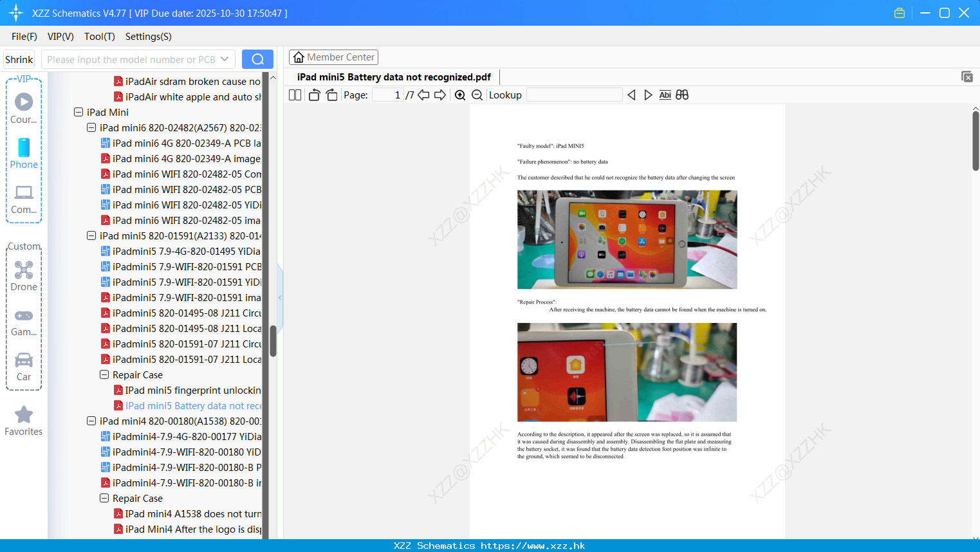
Task: Open iPadmini4-7.9-4G-820-00177 YiDia file
Action: click(x=181, y=436)
